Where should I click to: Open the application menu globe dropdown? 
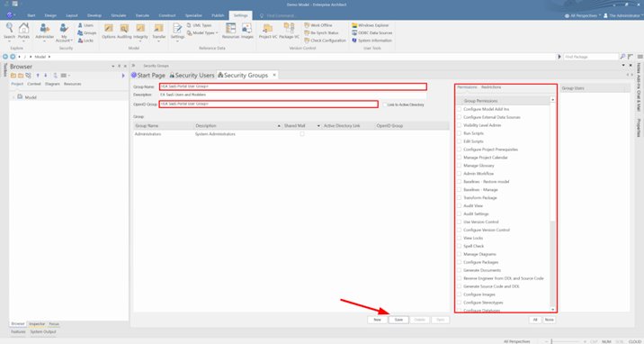11,15
